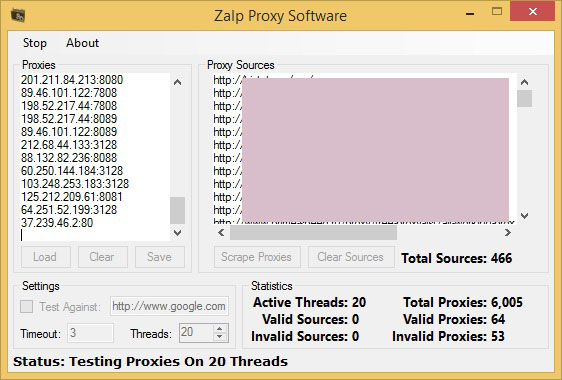Click the Status: Testing Proxies status text
The width and height of the screenshot is (562, 380).
coord(151,361)
